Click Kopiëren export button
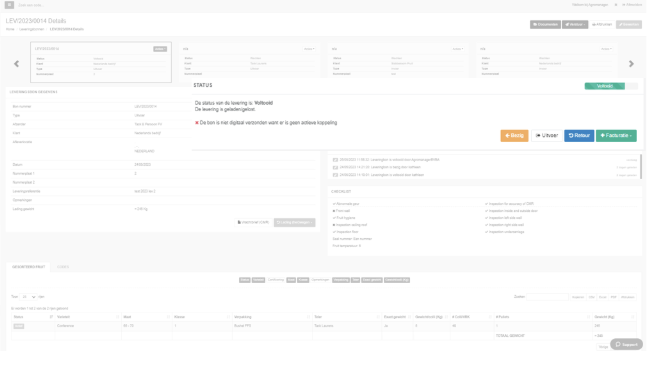This screenshot has width=652, height=368. point(578,297)
